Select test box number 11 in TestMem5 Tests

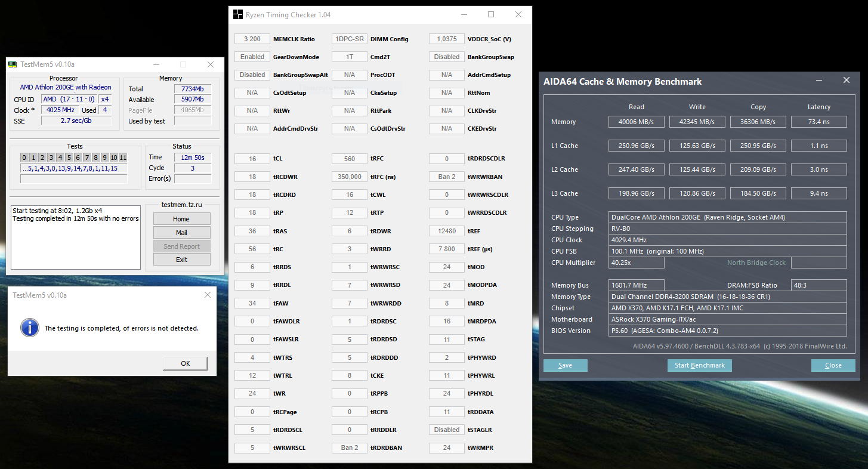click(123, 158)
